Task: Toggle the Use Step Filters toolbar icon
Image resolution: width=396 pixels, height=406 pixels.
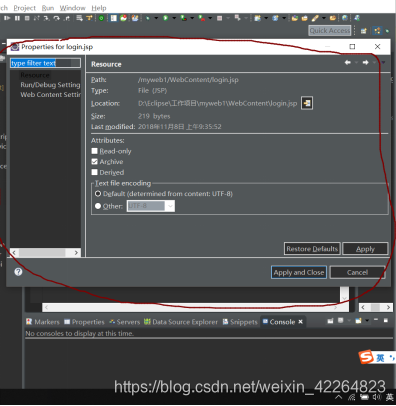Action: [89, 18]
